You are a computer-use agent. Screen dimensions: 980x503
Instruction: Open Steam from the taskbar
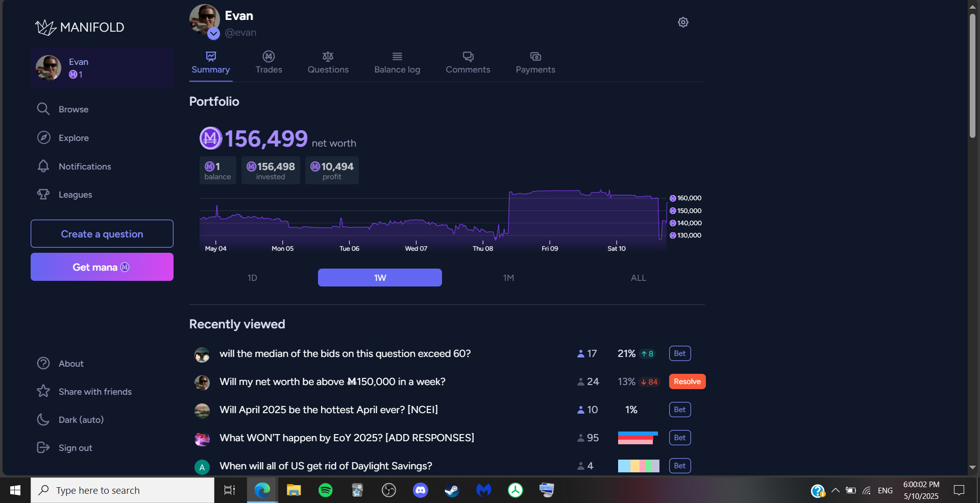[452, 490]
